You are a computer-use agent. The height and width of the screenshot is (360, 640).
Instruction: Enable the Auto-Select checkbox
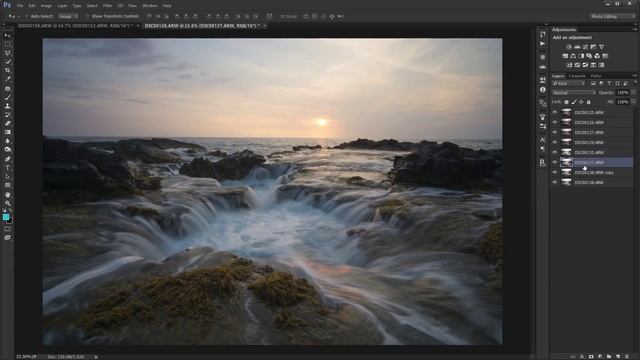click(27, 16)
